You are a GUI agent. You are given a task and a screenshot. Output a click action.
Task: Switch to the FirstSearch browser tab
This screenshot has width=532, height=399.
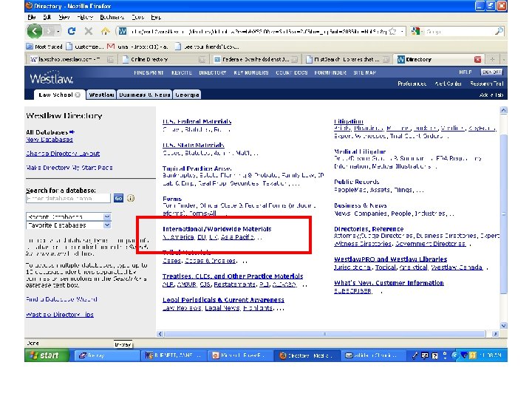pyautogui.click(x=347, y=59)
